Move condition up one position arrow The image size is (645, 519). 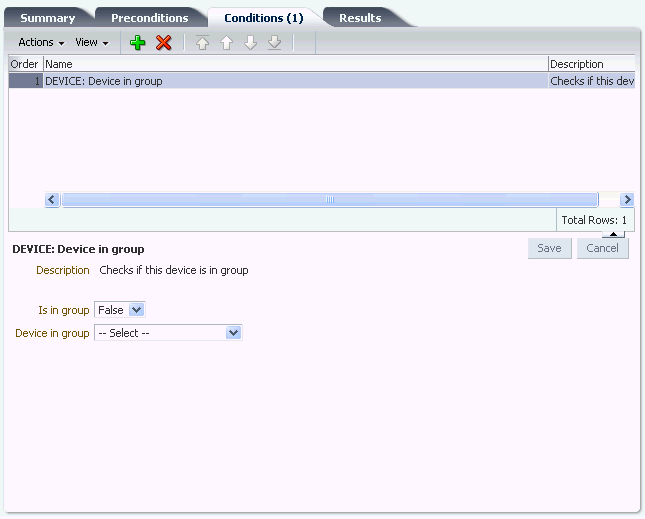point(226,42)
